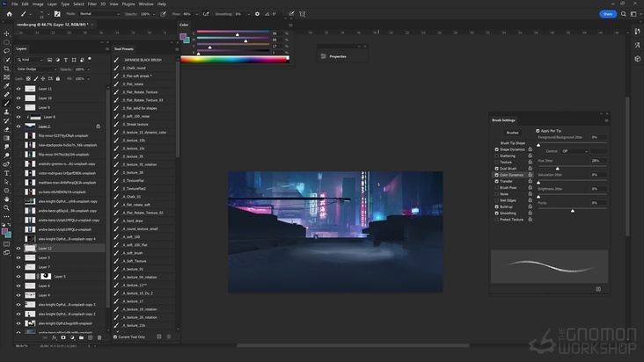Image resolution: width=644 pixels, height=362 pixels.
Task: Select the Crop tool
Action: point(6,69)
